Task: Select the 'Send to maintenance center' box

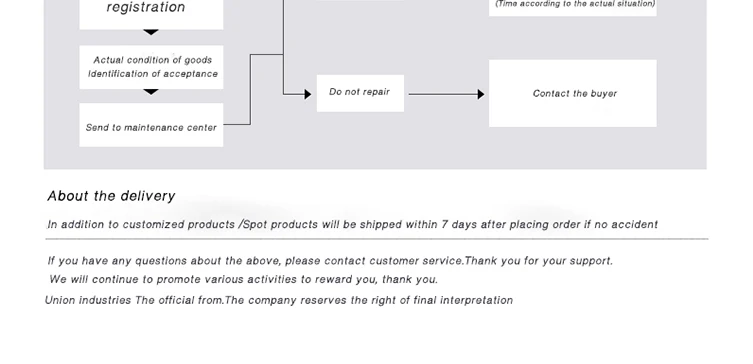Action: click(x=151, y=125)
